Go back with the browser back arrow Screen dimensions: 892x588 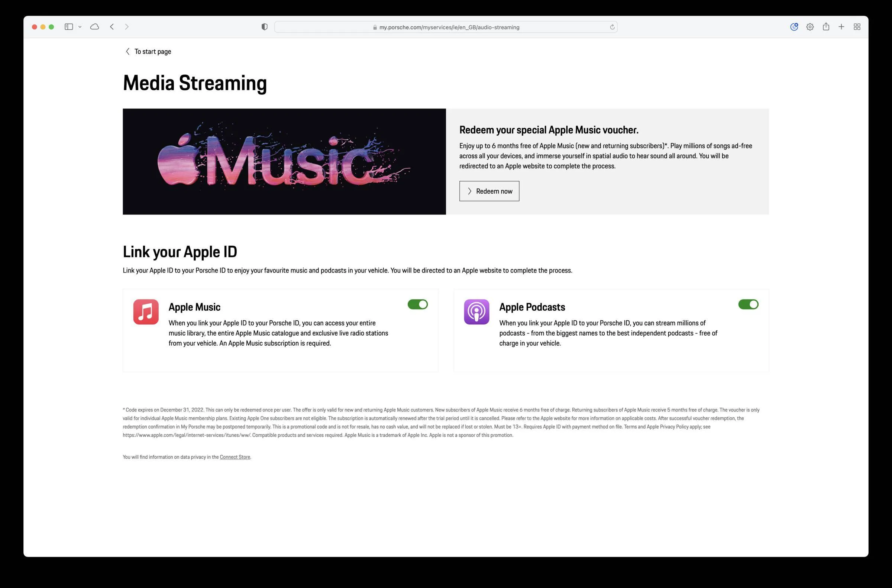point(112,27)
